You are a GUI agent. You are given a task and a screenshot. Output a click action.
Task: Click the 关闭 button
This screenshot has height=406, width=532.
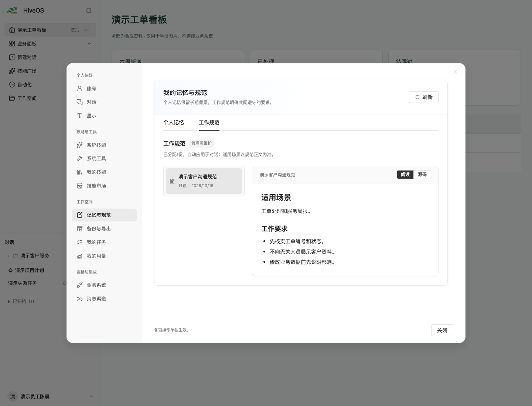click(x=442, y=330)
